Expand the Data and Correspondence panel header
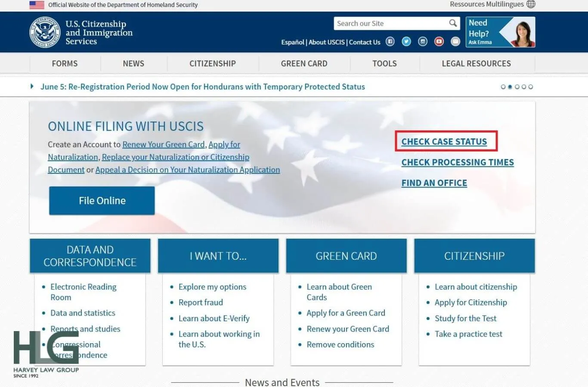588x387 pixels. [x=90, y=256]
